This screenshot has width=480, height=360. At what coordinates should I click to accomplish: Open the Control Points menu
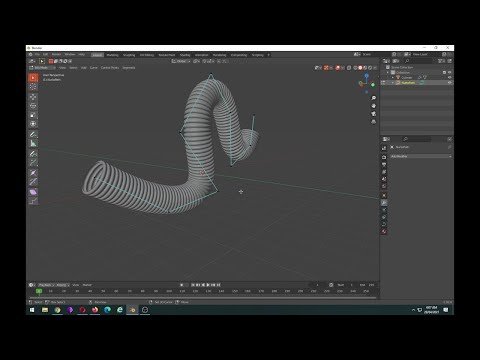[110, 68]
